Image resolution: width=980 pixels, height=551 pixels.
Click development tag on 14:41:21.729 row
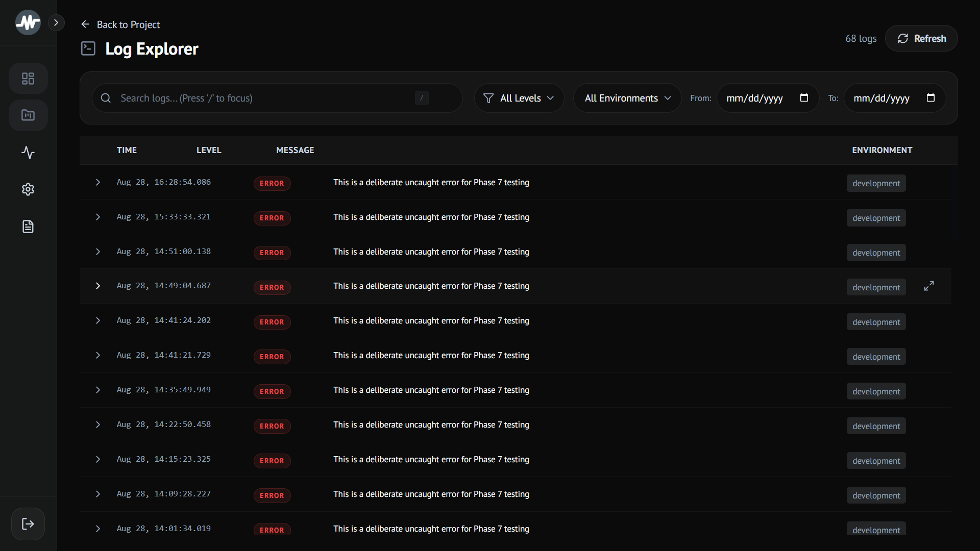tap(876, 357)
